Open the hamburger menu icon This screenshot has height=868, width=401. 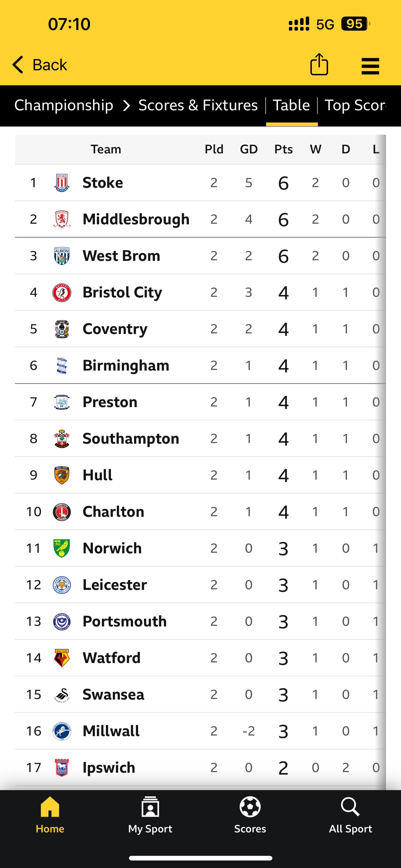pos(370,66)
